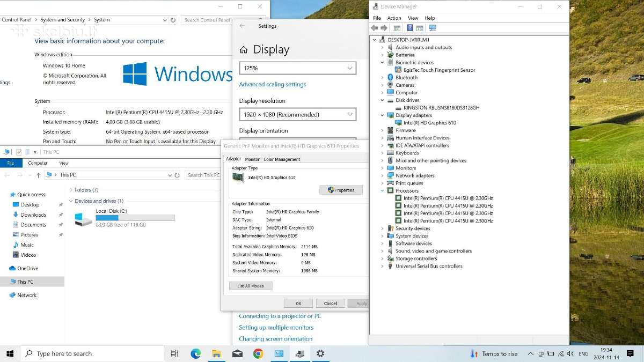This screenshot has height=362, width=644.
Task: Click OK in the graphics properties dialog
Action: click(x=298, y=303)
